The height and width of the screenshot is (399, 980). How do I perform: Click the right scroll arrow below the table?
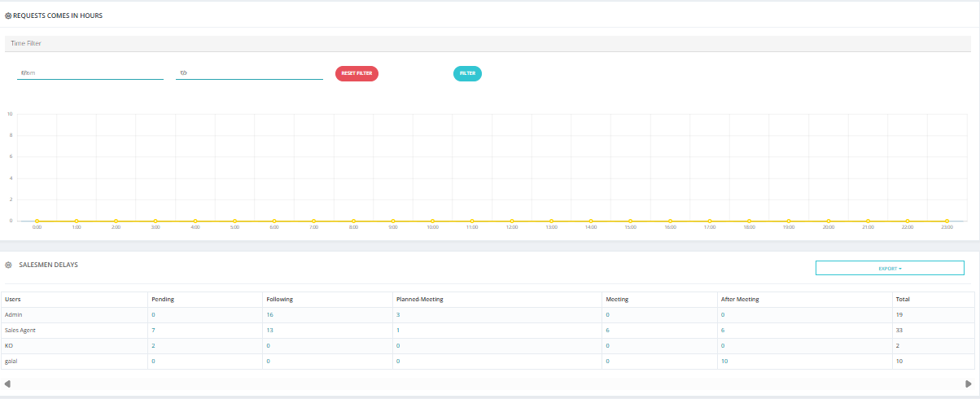(969, 384)
